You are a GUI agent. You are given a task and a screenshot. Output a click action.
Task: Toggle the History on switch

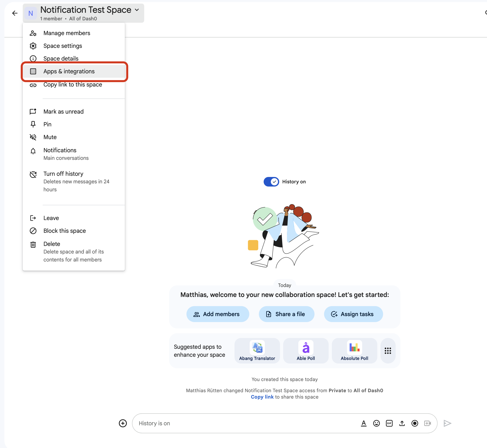[x=271, y=182]
